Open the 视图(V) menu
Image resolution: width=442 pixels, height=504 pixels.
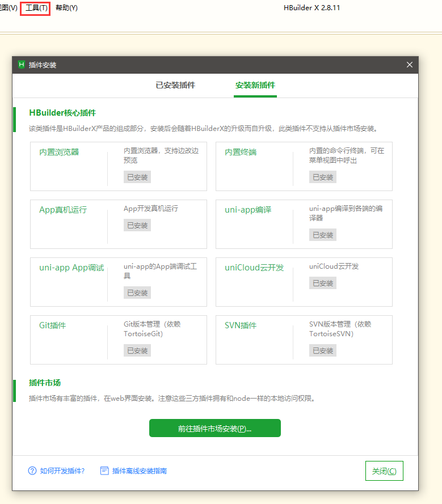[x=9, y=8]
